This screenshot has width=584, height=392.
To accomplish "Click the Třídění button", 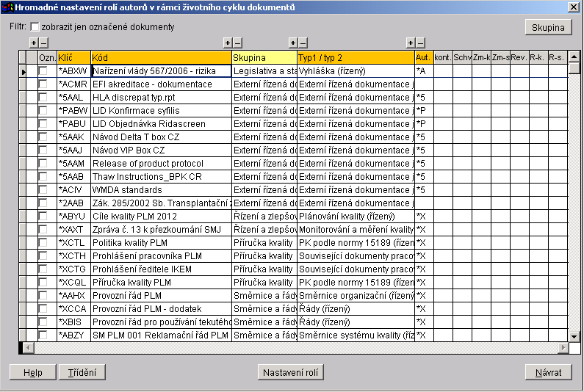I will [82, 372].
